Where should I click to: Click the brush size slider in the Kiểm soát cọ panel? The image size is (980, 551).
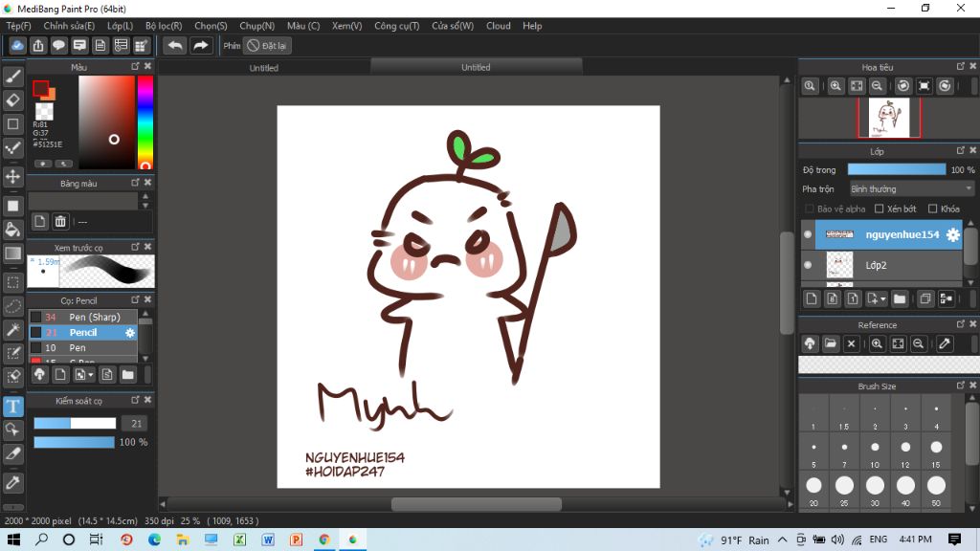[75, 424]
